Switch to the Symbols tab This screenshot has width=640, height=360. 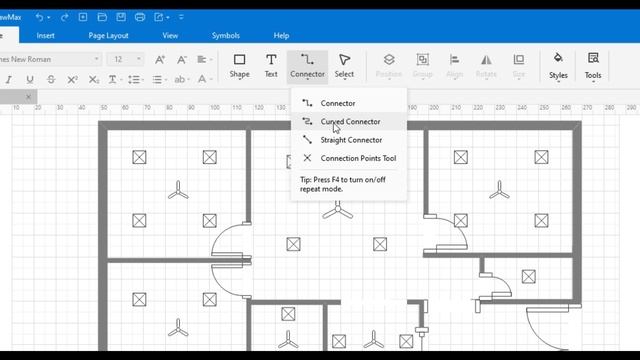coord(225,36)
